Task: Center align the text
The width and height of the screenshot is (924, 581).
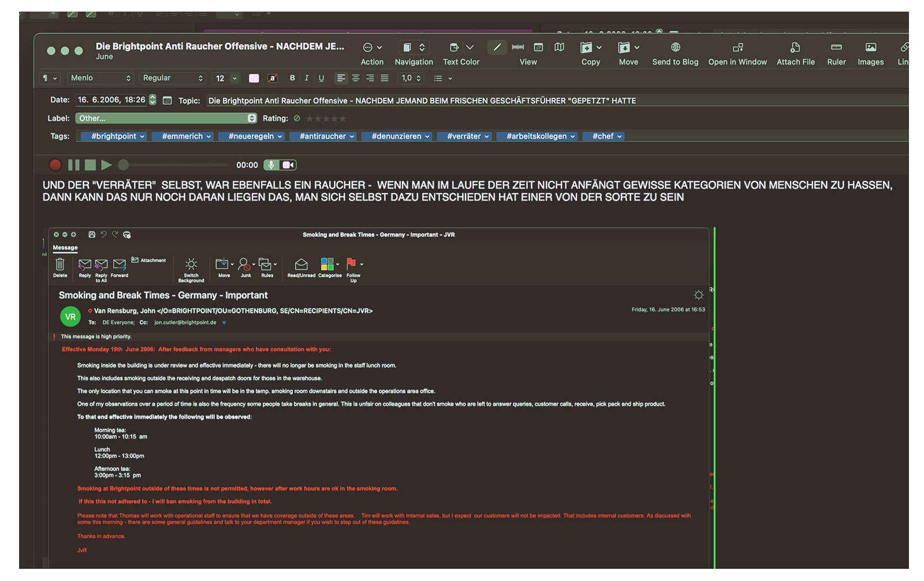Action: (356, 78)
